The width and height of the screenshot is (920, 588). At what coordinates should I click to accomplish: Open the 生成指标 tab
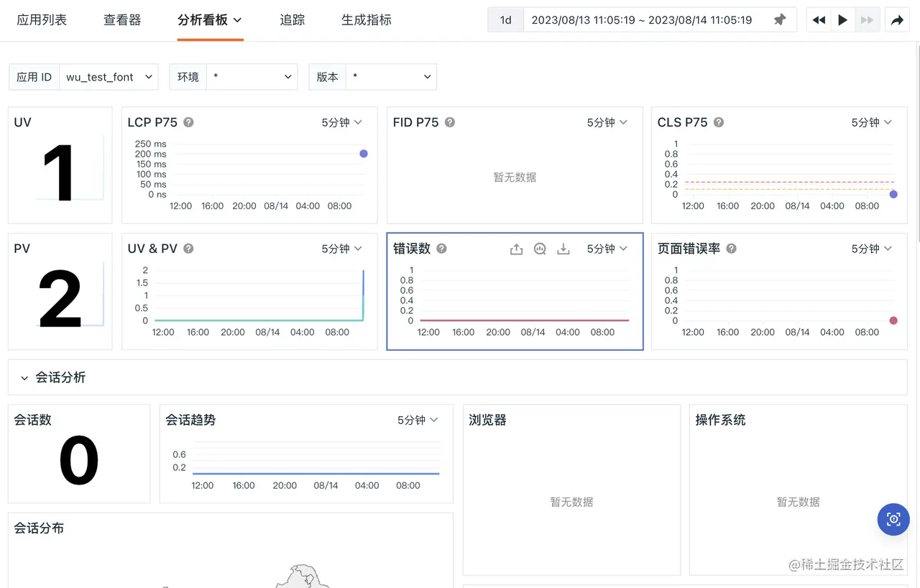coord(367,20)
